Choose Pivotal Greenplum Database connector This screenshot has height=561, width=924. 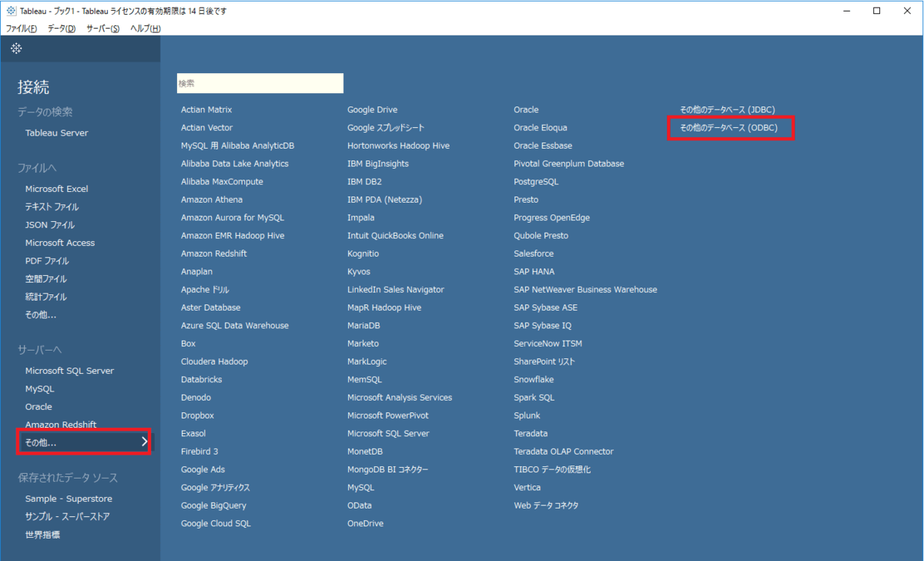coord(569,163)
